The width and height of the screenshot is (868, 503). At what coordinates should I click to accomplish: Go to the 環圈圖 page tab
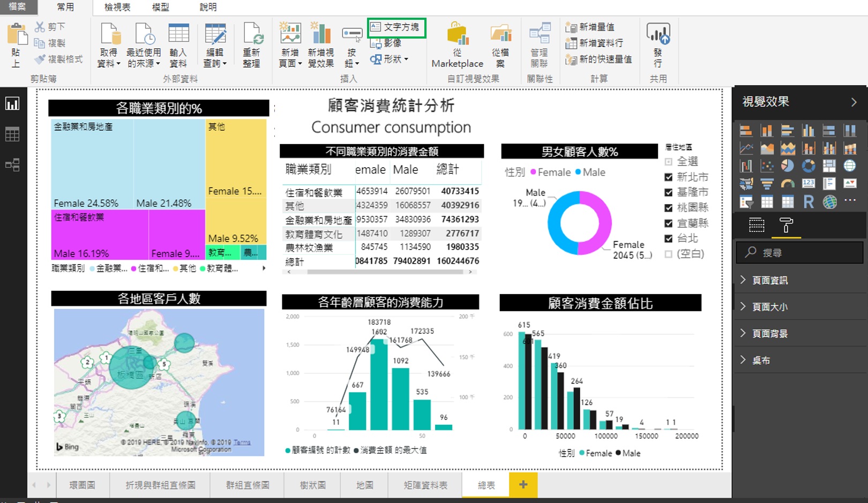pyautogui.click(x=83, y=485)
